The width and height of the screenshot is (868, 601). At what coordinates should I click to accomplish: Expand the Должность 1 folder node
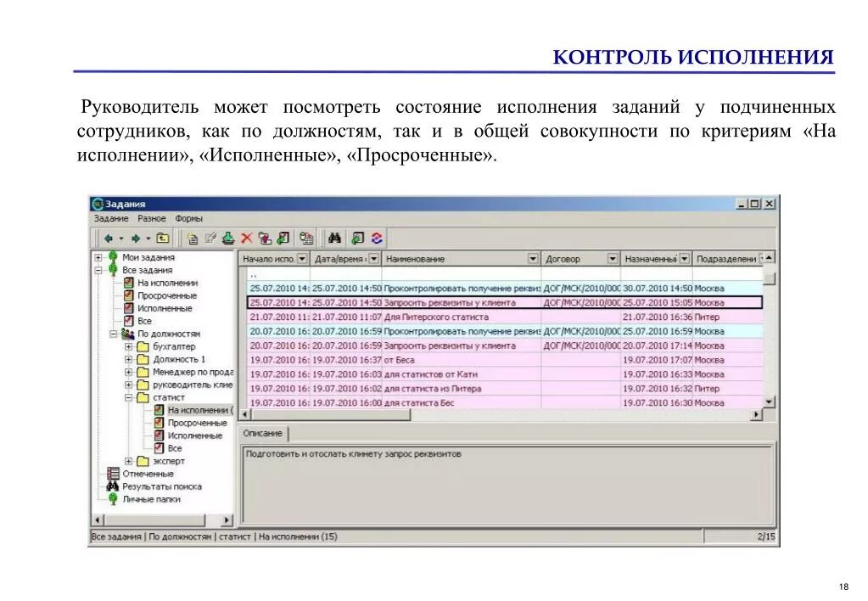pos(128,359)
